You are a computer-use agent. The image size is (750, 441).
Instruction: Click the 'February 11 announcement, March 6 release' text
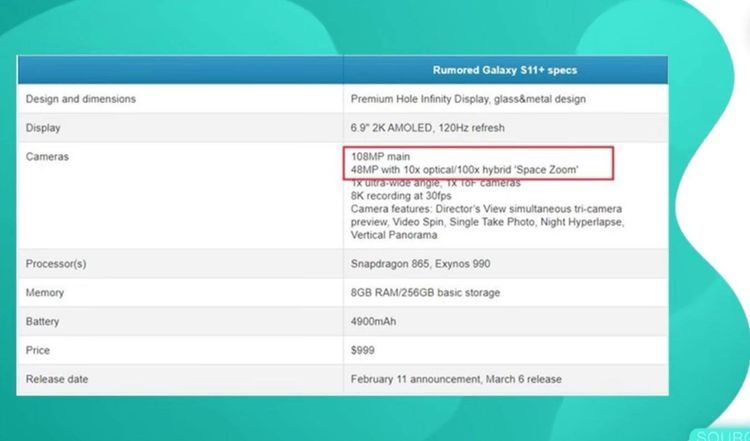pos(456,380)
